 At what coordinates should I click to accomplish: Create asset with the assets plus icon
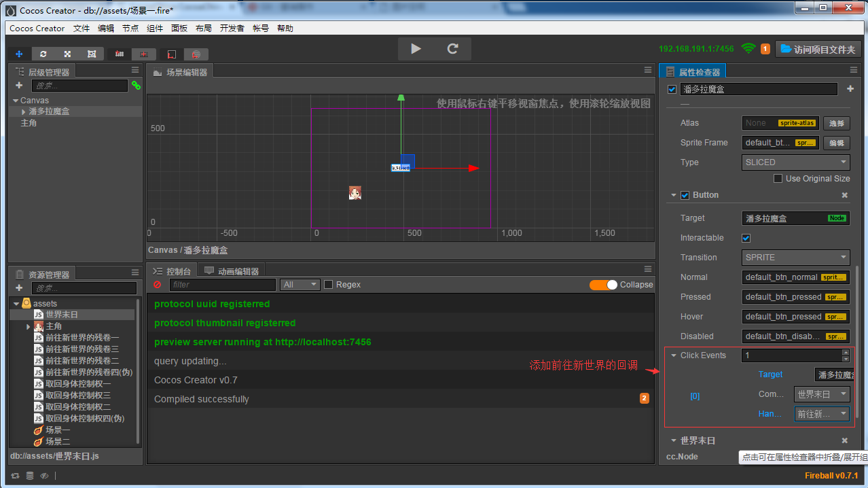tap(19, 288)
